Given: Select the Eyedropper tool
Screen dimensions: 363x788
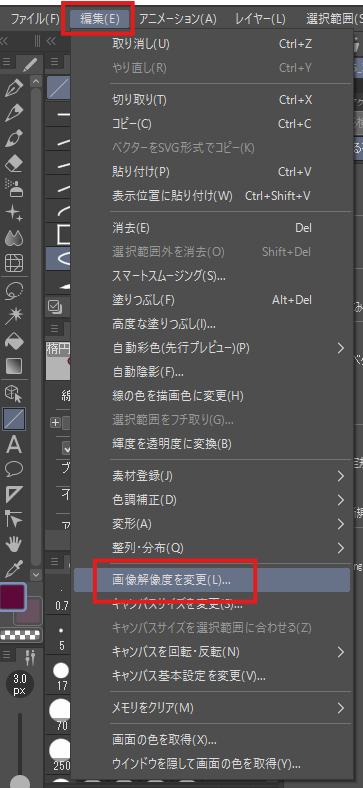Looking at the screenshot, I should tap(14, 569).
